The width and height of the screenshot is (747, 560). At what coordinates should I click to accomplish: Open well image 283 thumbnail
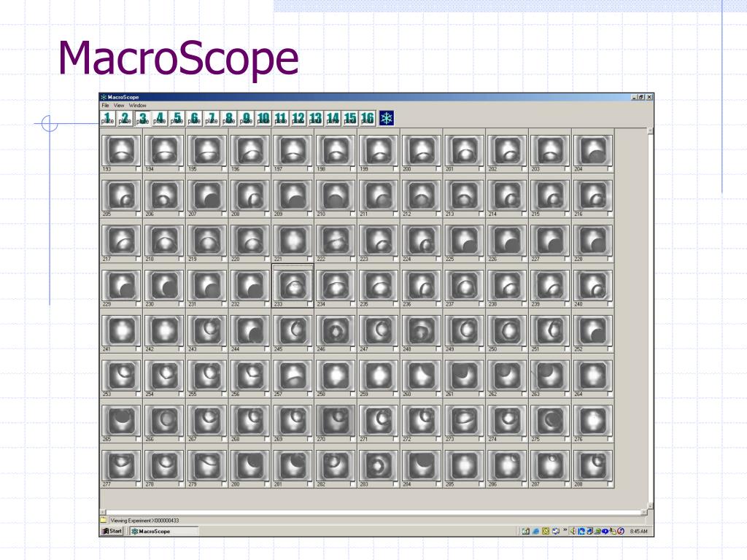pyautogui.click(x=379, y=465)
